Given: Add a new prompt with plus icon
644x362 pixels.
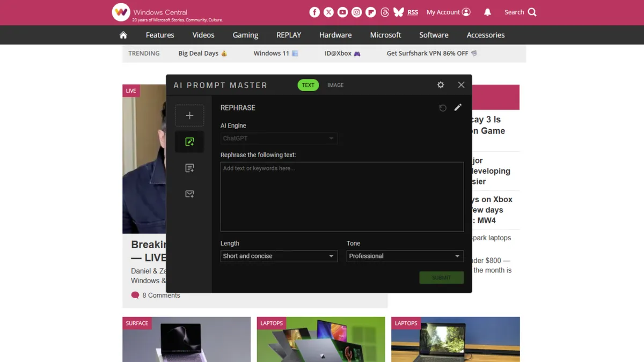Looking at the screenshot, I should coord(189,115).
